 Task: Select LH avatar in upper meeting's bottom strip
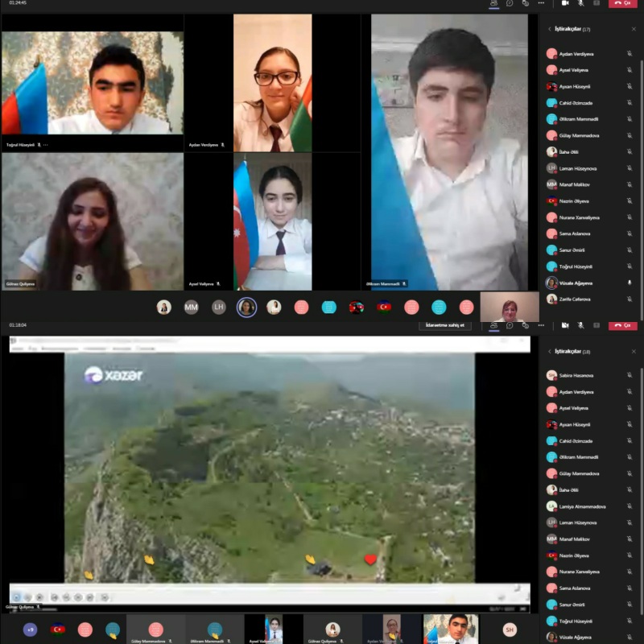point(218,308)
